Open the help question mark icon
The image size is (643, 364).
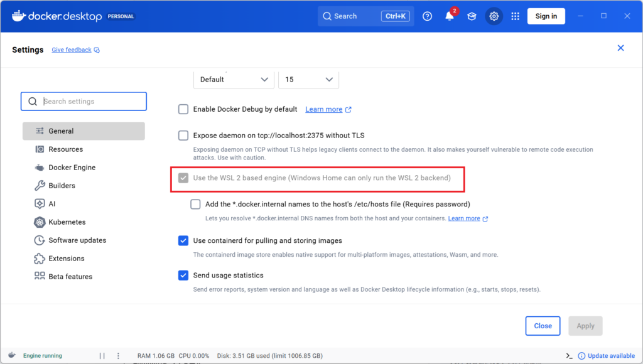(427, 16)
